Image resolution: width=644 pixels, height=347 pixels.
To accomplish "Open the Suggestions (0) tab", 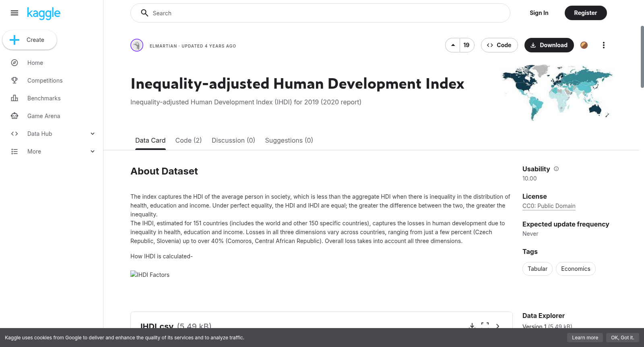I will click(289, 140).
